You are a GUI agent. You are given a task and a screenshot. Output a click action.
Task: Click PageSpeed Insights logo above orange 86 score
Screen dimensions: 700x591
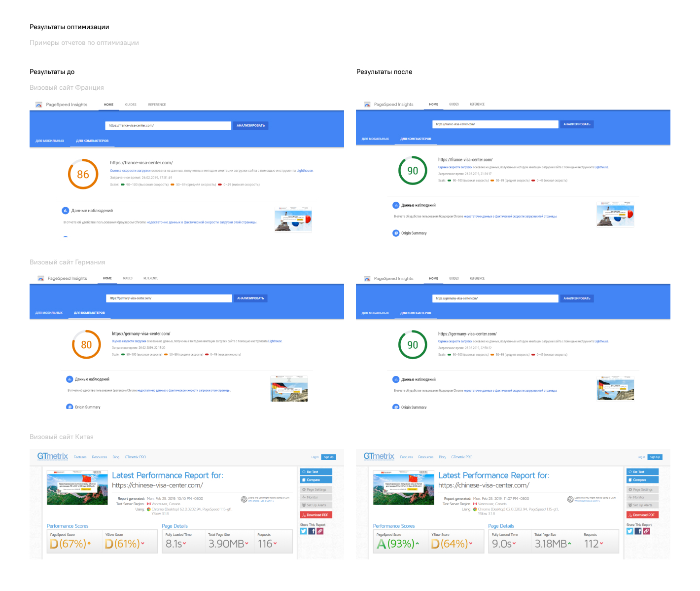coord(39,105)
